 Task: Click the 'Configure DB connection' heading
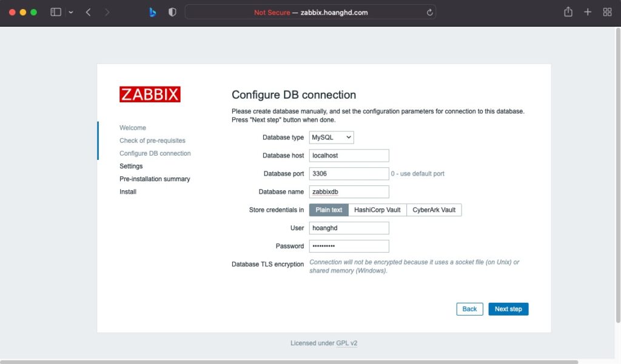(x=294, y=95)
